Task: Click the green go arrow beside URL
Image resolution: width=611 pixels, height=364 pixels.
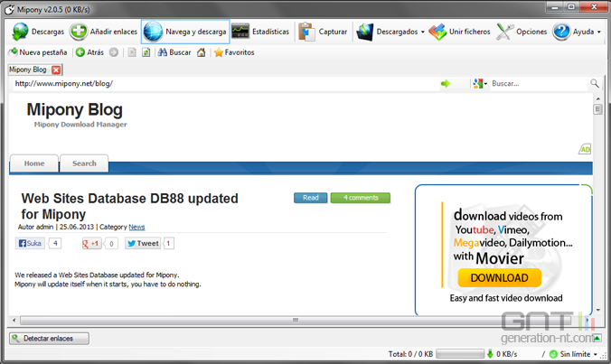Action: (x=445, y=83)
